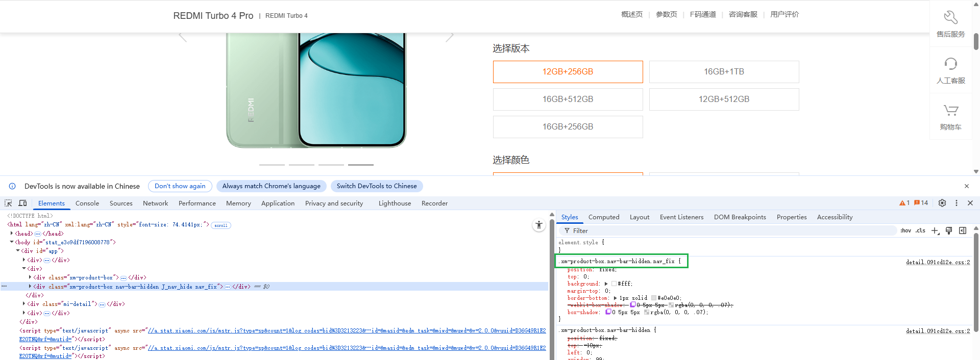
Task: Click the floating accessibility tree icon
Action: tap(539, 225)
